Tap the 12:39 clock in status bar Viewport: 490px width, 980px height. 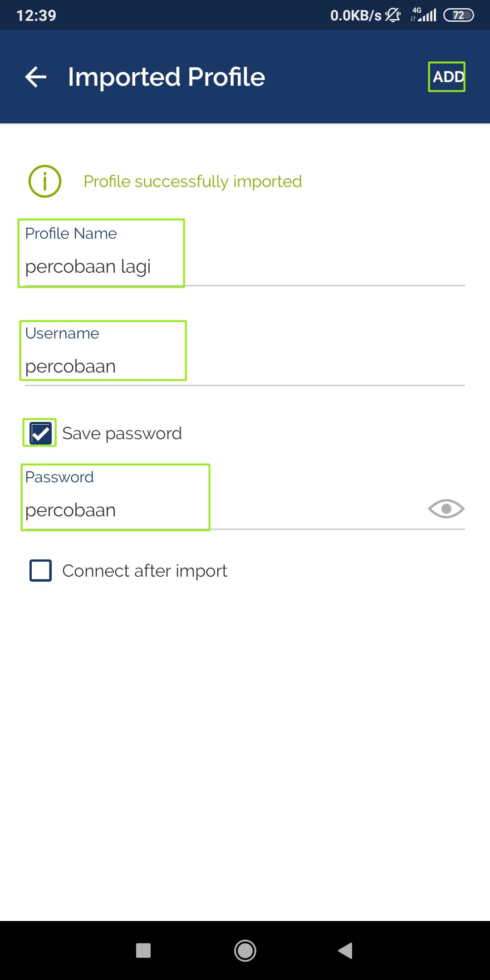coord(36,15)
